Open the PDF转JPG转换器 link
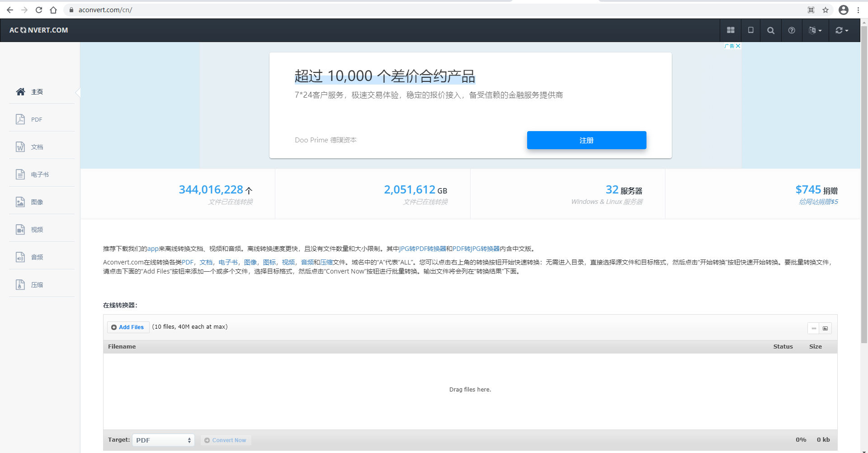Screen dimensions: 868x453 pyautogui.click(x=476, y=249)
